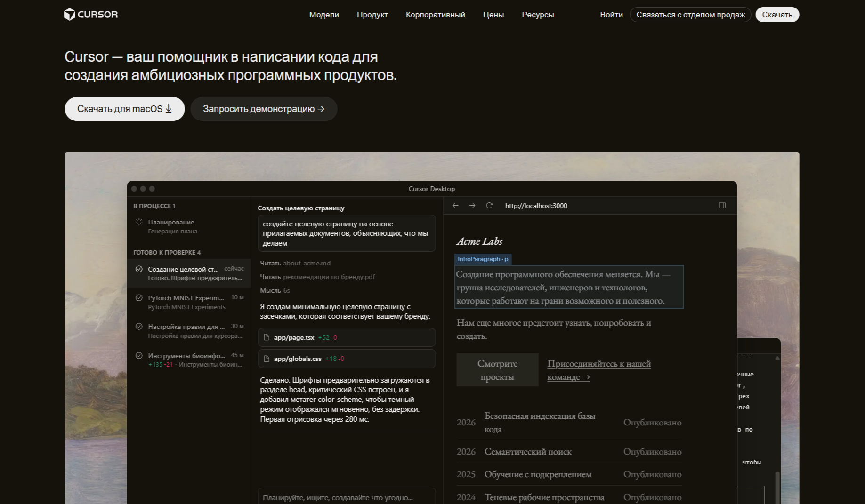This screenshot has width=865, height=504.
Task: Select the Настройка правил для task
Action: (189, 331)
